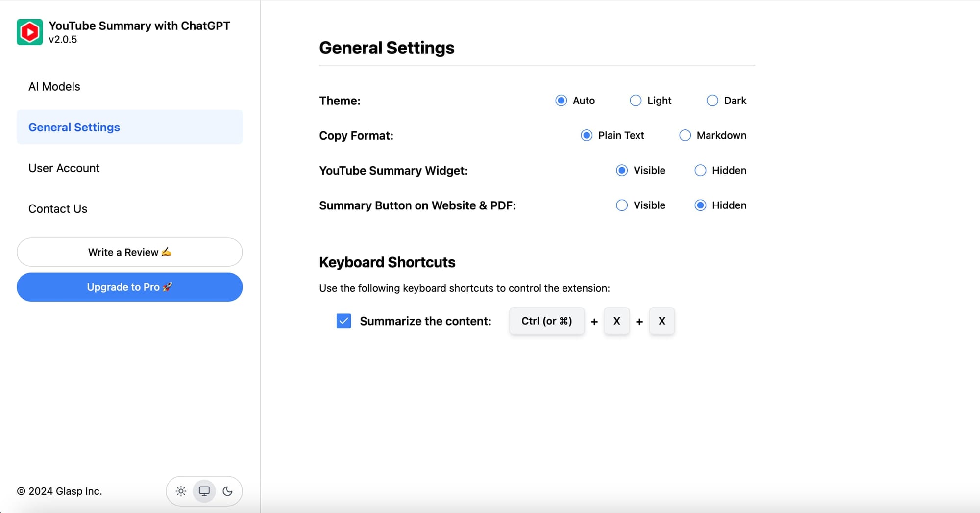Click the YouTube Summary Widget: label
Viewport: 980px width, 513px height.
(x=393, y=171)
